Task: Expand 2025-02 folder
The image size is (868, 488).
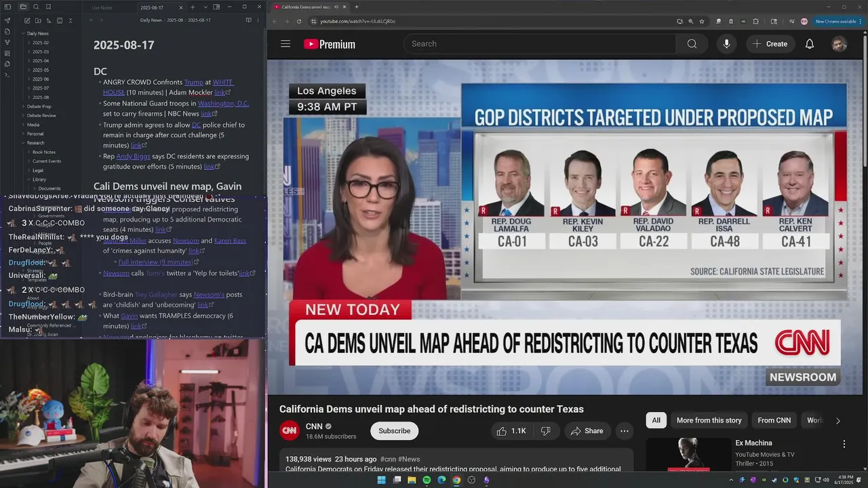Action: [28, 43]
